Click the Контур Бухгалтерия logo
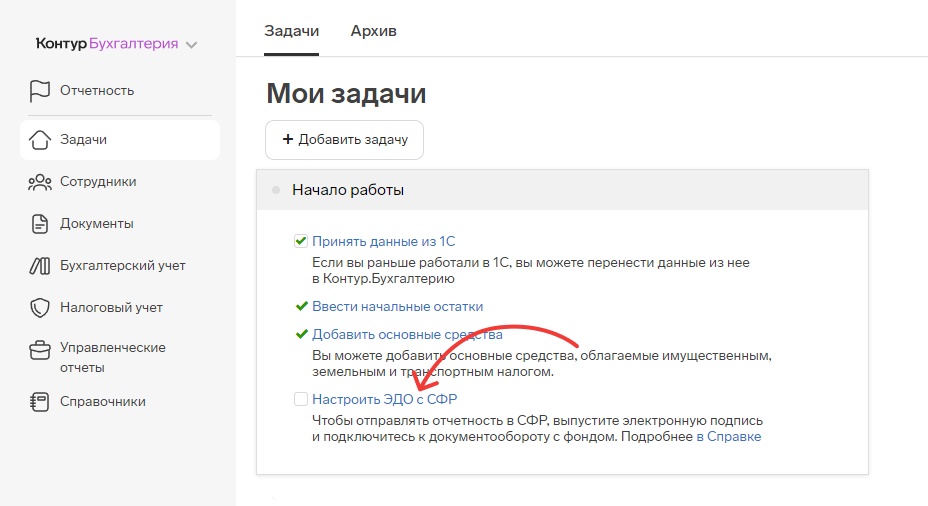The width and height of the screenshot is (928, 506). [107, 44]
